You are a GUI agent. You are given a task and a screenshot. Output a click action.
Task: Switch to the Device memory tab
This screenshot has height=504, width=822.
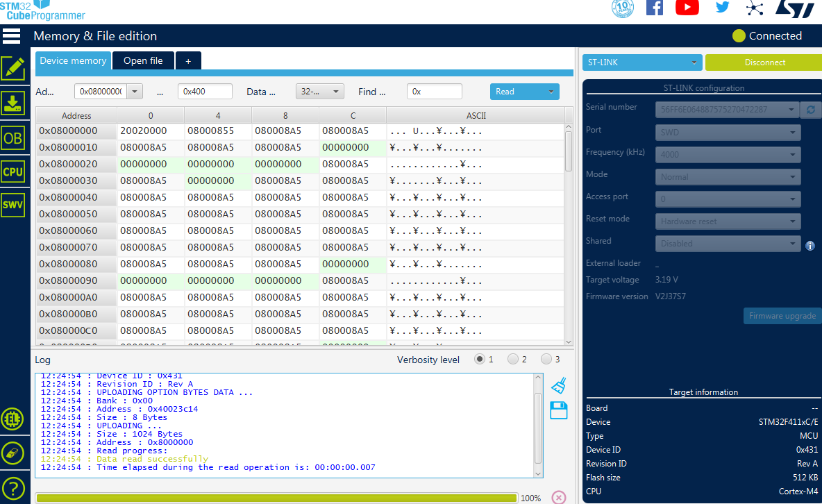coord(73,61)
